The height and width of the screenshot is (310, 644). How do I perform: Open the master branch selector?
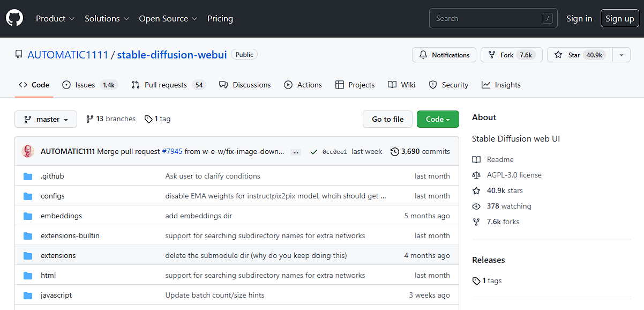point(46,119)
